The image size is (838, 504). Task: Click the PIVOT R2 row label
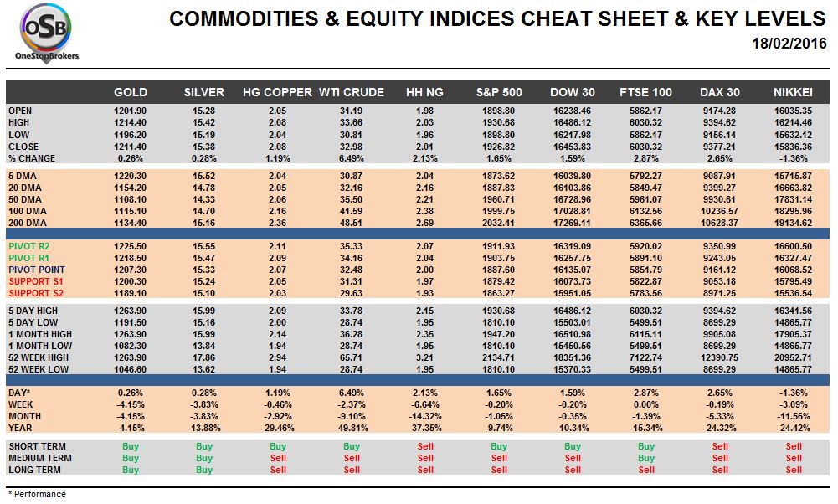pyautogui.click(x=30, y=247)
